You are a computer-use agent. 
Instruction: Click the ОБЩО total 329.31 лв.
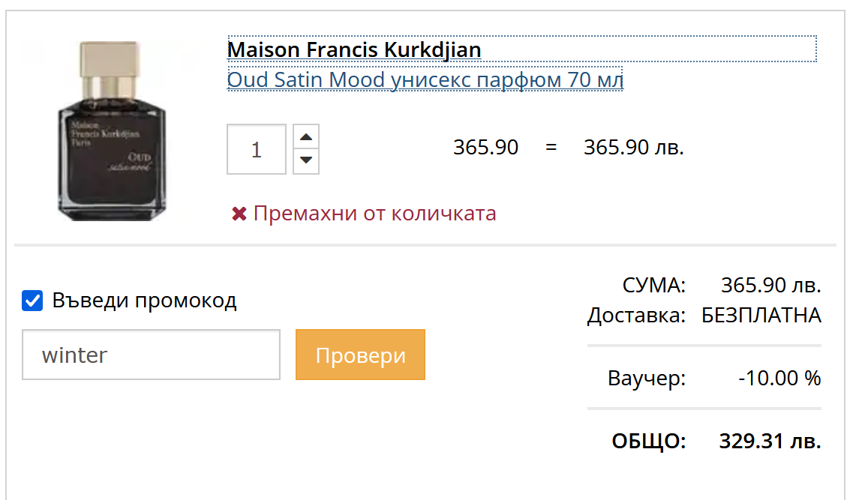pyautogui.click(x=770, y=442)
